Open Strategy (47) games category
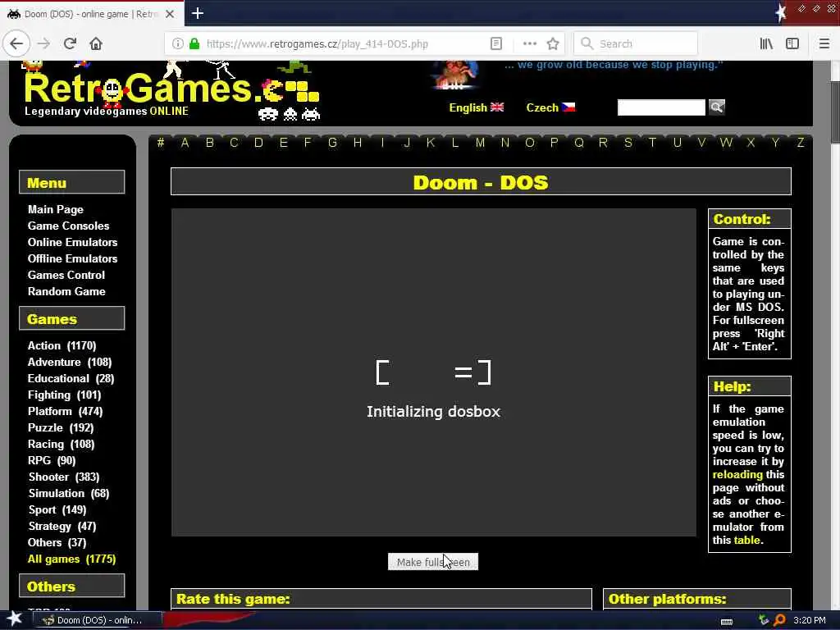This screenshot has height=630, width=840. point(62,527)
